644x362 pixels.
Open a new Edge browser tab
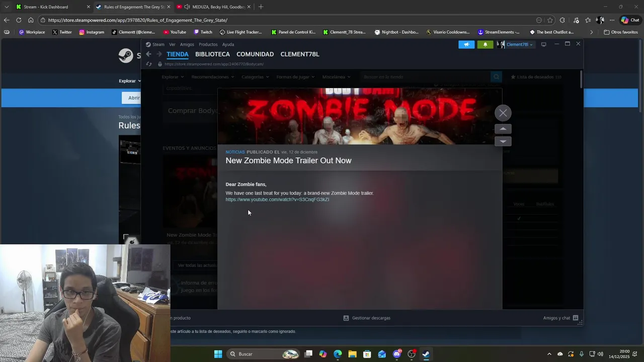[x=261, y=7]
